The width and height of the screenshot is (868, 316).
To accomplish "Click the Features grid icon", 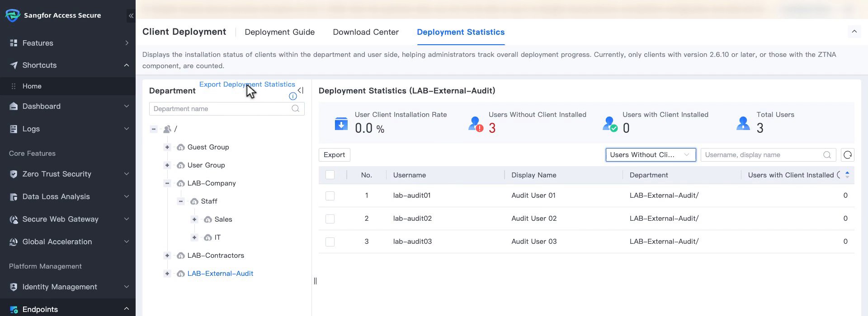I will coord(14,43).
